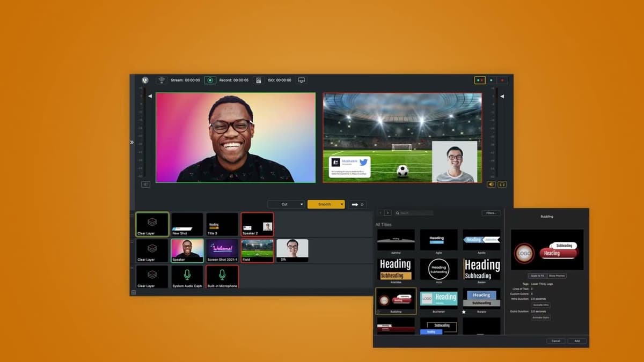The width and height of the screenshot is (644, 362).
Task: Select the Dfk shot thumbnail
Action: [292, 250]
